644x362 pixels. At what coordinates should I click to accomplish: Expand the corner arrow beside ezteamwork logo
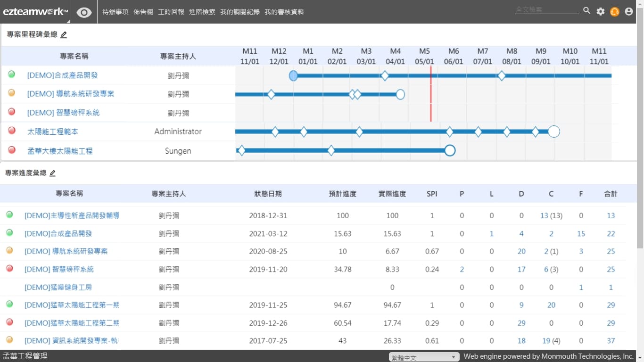pos(69,21)
